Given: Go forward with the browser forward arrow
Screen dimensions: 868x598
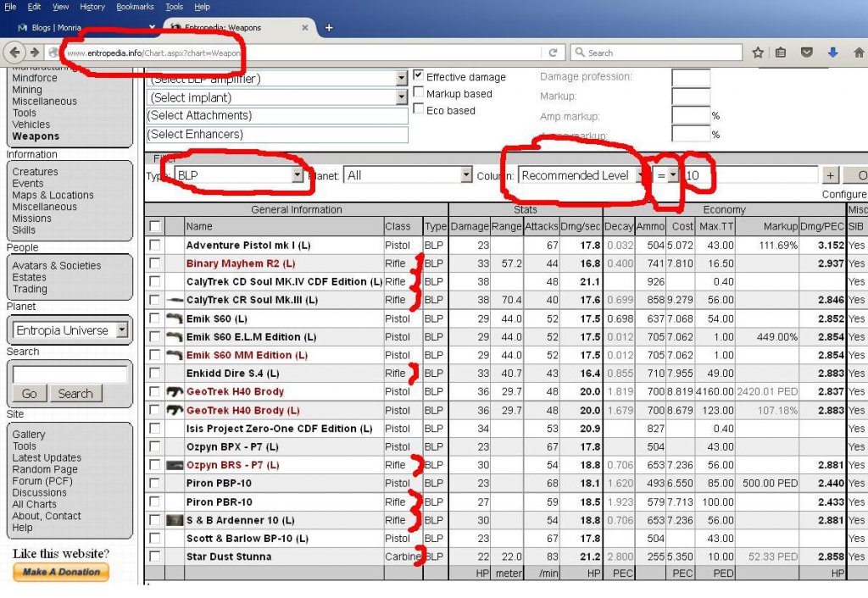Looking at the screenshot, I should [34, 53].
